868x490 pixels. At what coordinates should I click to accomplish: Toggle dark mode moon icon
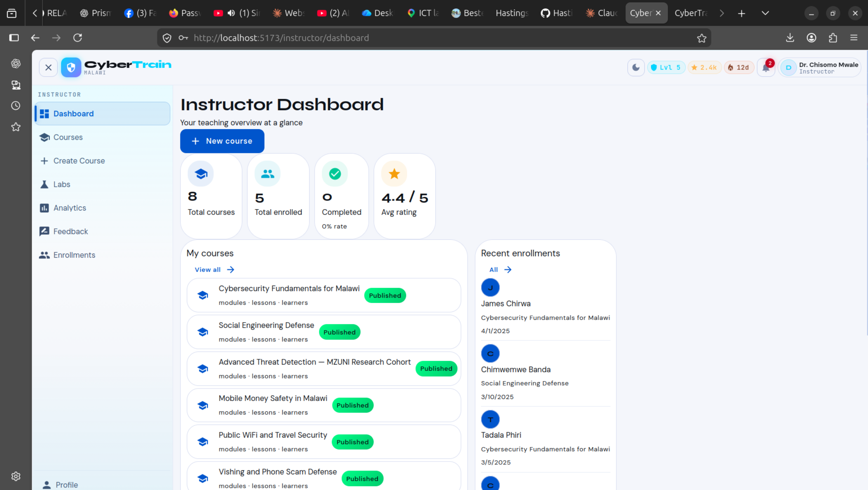coord(636,67)
